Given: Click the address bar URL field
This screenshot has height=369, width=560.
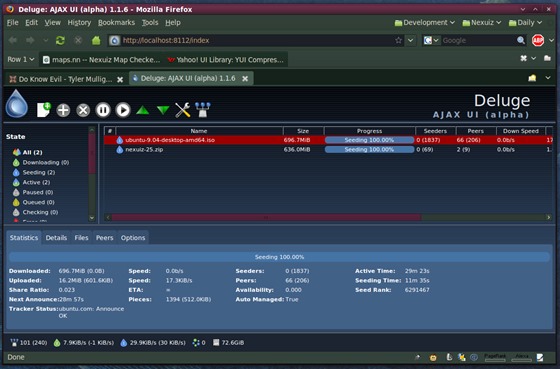Looking at the screenshot, I should click(x=255, y=40).
